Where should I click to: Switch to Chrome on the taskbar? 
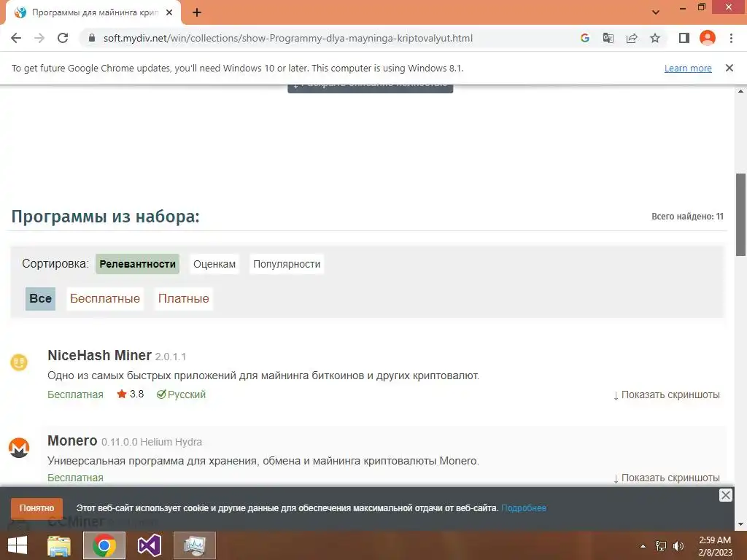104,545
